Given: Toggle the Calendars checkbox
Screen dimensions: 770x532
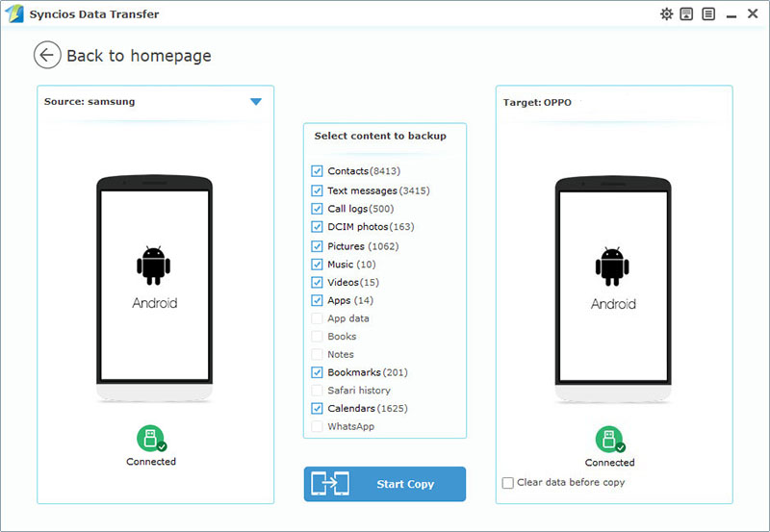Looking at the screenshot, I should click(317, 408).
